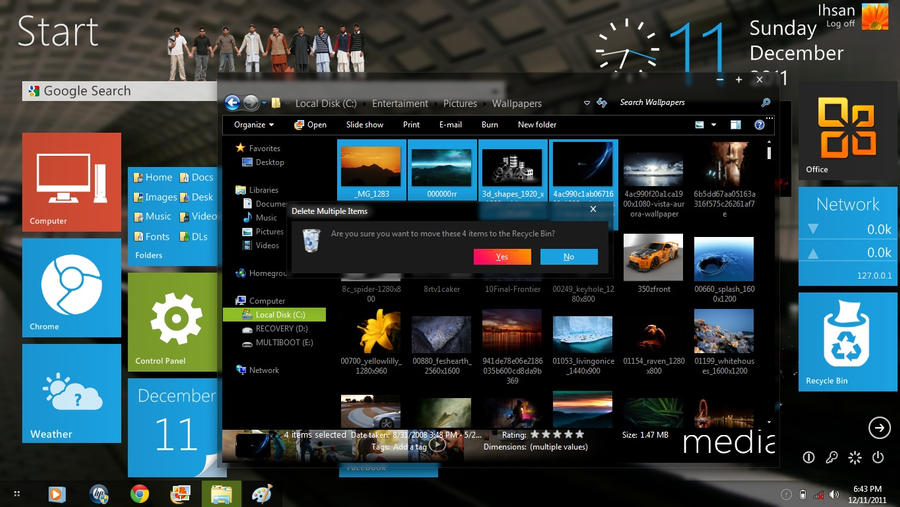Click the user avatar flower picture
The height and width of the screenshot is (507, 900).
(875, 17)
